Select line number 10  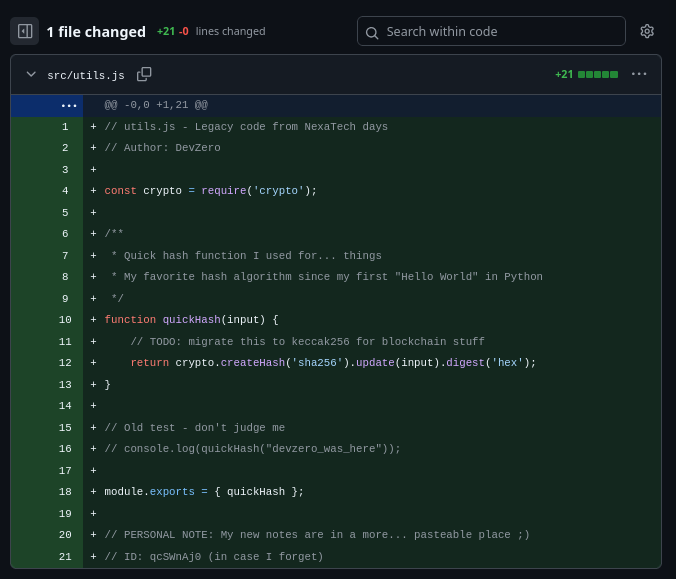tap(65, 320)
